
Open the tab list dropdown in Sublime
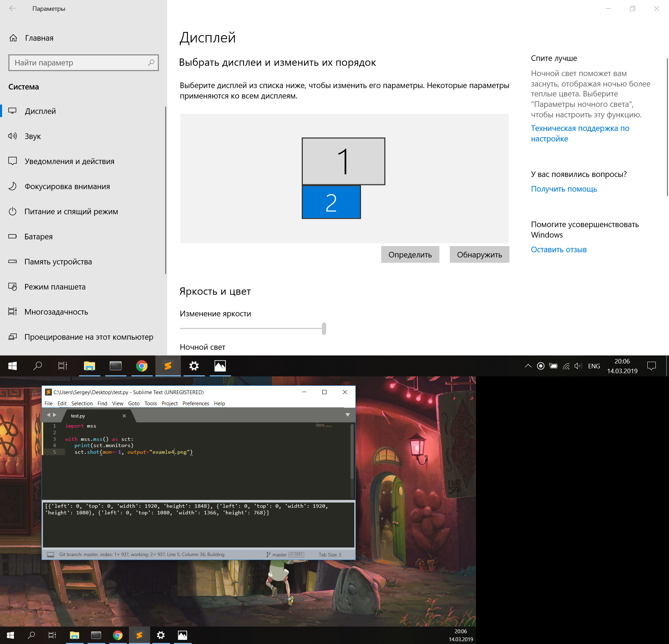(x=347, y=415)
